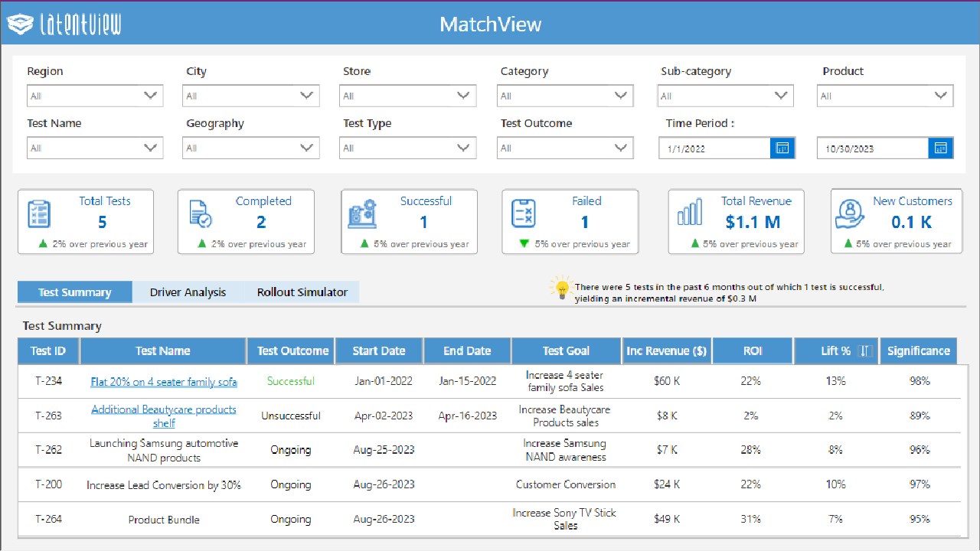The image size is (980, 551).
Task: Click the lightbulb insight icon
Action: pyautogui.click(x=561, y=289)
